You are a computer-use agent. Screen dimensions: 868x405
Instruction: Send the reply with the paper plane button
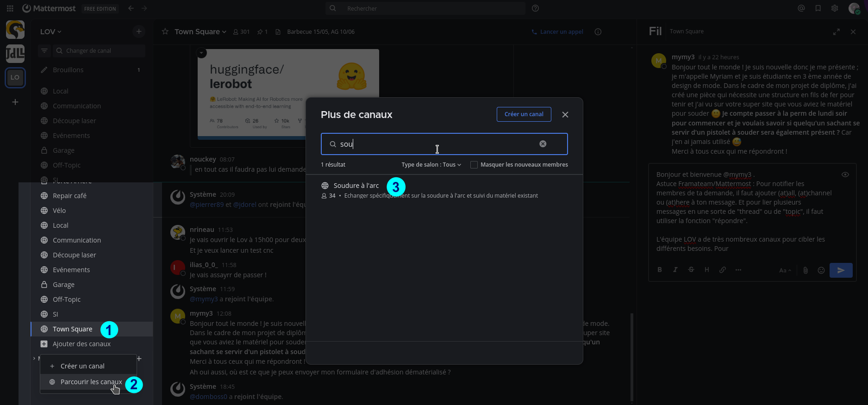tap(841, 270)
